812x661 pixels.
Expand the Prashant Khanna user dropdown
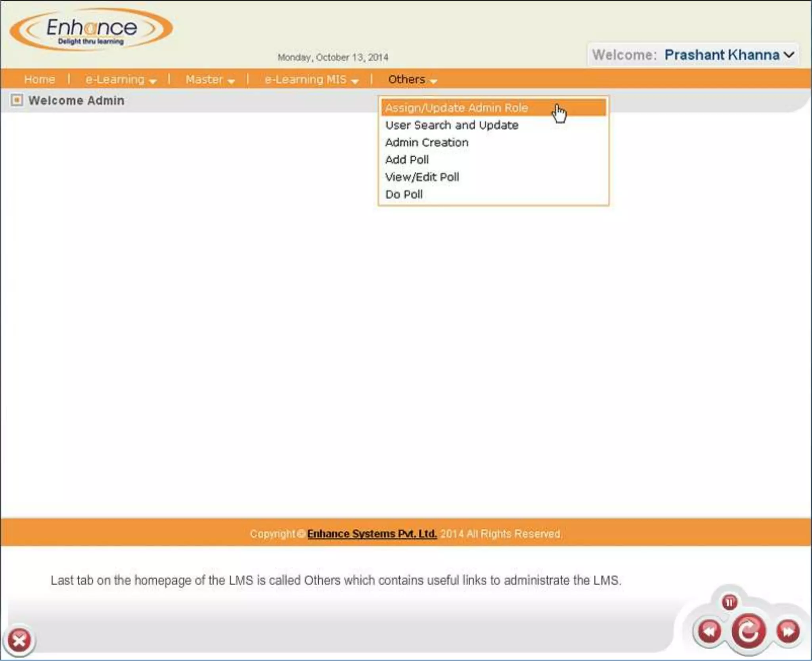click(x=789, y=55)
